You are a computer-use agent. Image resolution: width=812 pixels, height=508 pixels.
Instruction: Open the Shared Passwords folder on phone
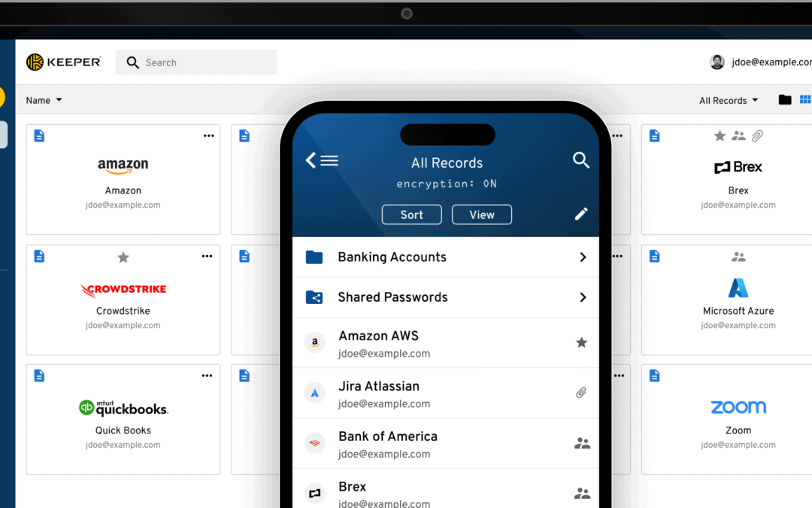tap(445, 297)
